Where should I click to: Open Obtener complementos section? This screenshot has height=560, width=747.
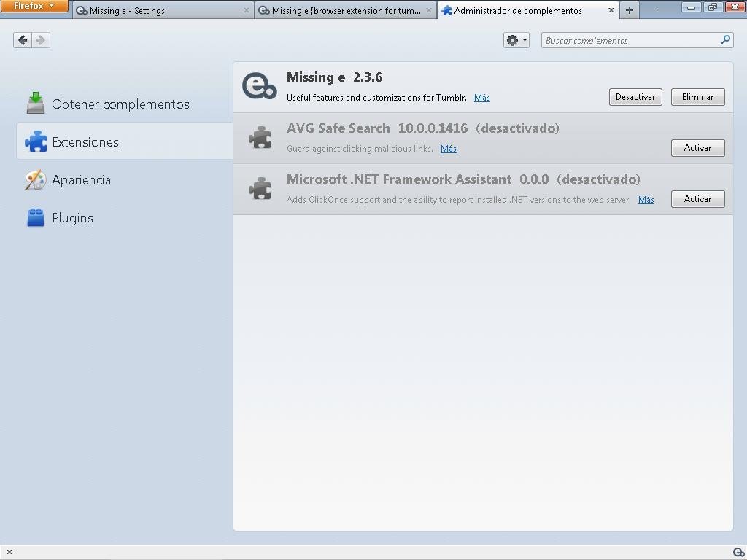click(x=125, y=104)
